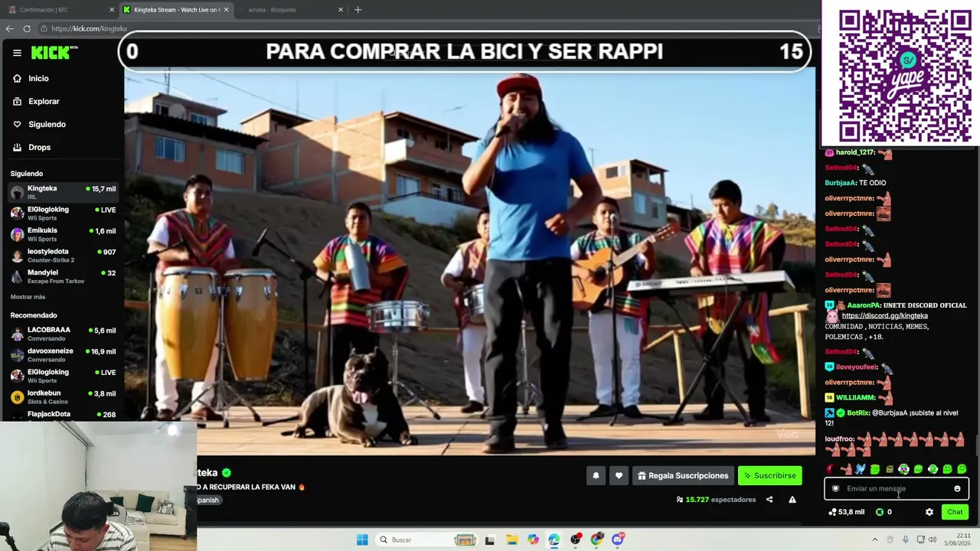Open Siguiendo in the sidebar
This screenshot has width=980, height=551.
pos(46,124)
